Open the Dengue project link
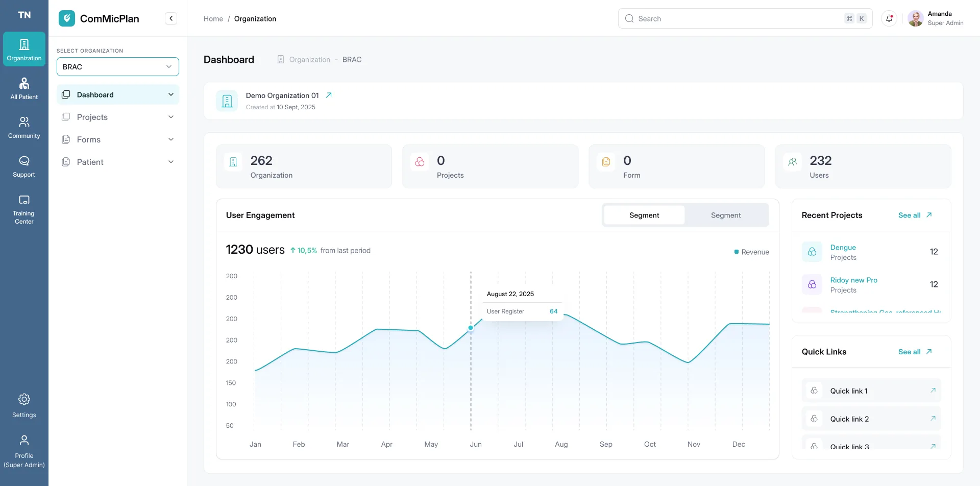Viewport: 980px width, 486px height. [843, 248]
